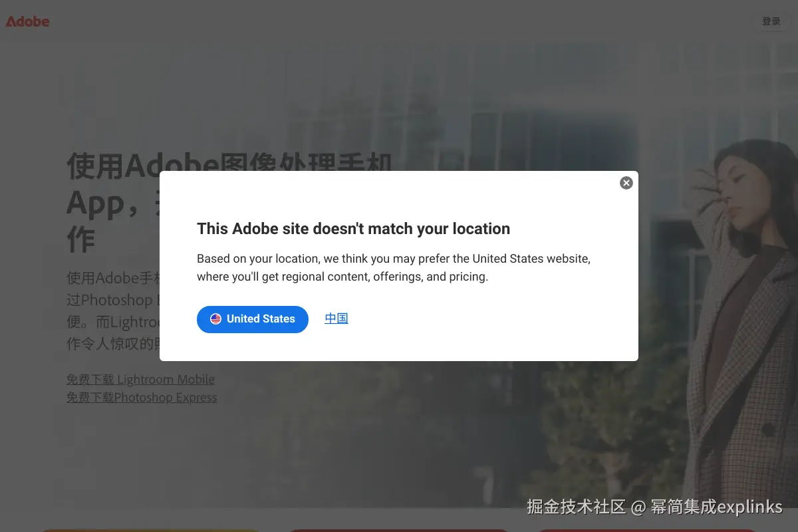The image size is (798, 532).
Task: Open the Adobe logo home link
Action: coord(28,21)
